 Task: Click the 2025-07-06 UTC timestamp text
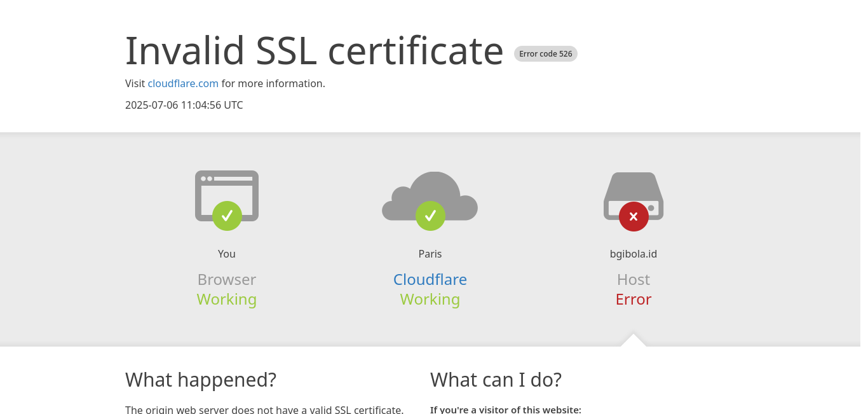[x=184, y=105]
